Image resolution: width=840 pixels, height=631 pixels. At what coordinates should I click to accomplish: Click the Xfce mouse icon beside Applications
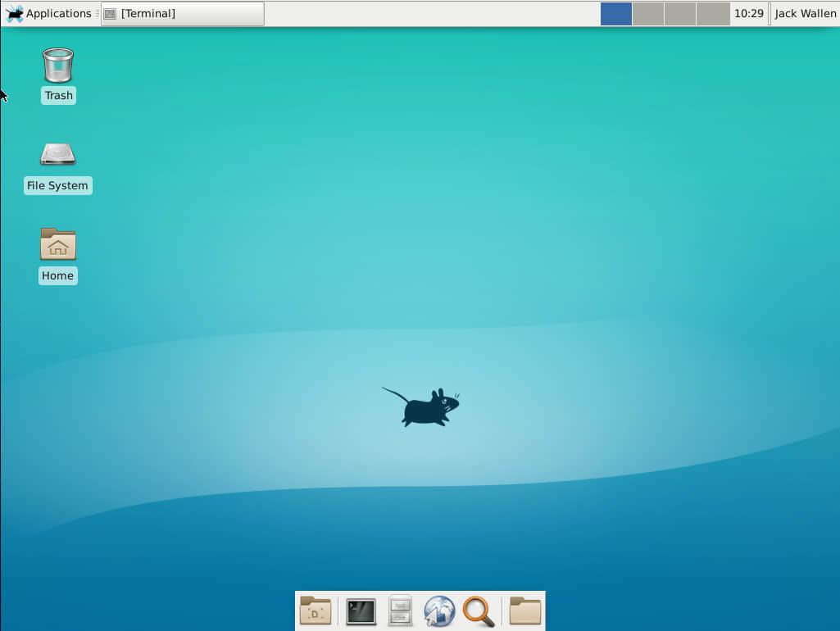11,13
